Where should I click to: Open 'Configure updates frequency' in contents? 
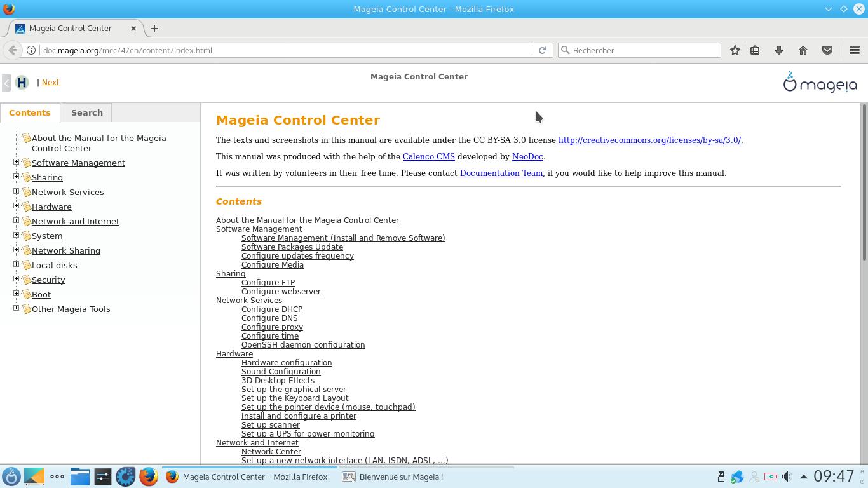[297, 255]
